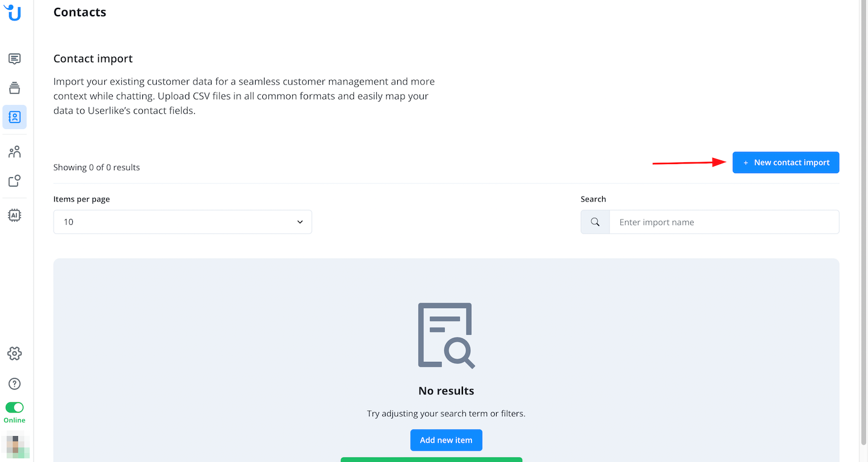Click the New contact import button
Viewport: 868px width, 462px height.
pos(785,162)
